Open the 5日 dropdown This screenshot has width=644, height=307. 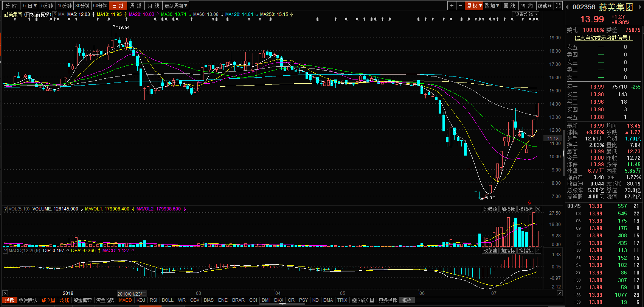tap(29, 6)
